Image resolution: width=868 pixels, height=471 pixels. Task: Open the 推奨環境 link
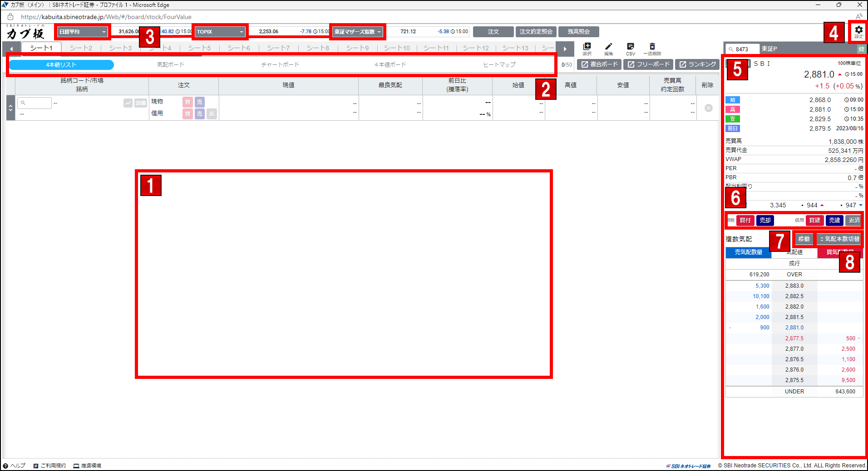tap(88, 466)
